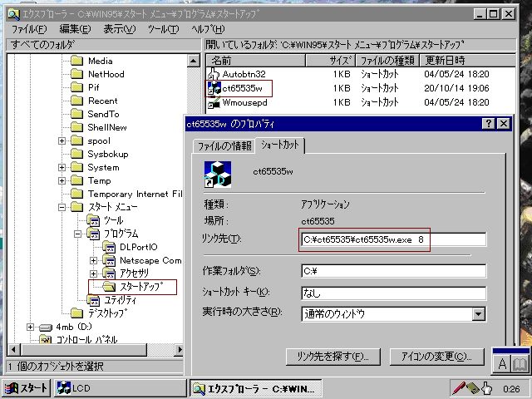The height and width of the screenshot is (399, 532).
Task: Open the ヘルプ(H) menu
Action: 208,29
